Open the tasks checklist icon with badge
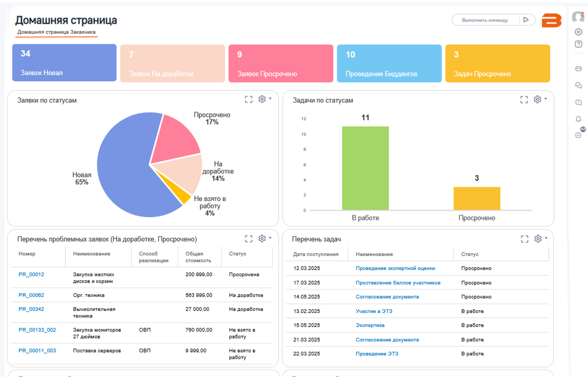The height and width of the screenshot is (377, 588). click(578, 135)
